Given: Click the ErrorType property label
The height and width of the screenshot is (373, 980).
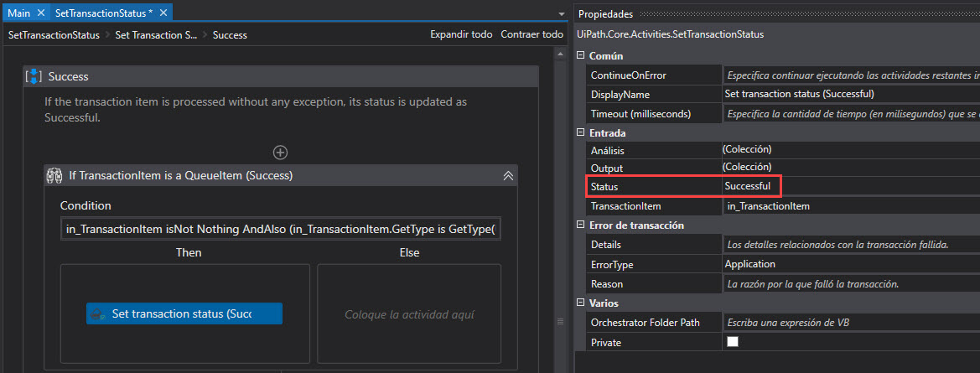Looking at the screenshot, I should pos(612,265).
